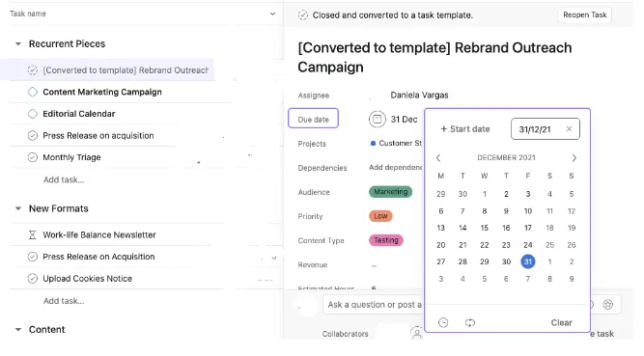Screen dimensions: 644x356
Task: Go to previous month in calendar
Action: pyautogui.click(x=438, y=157)
